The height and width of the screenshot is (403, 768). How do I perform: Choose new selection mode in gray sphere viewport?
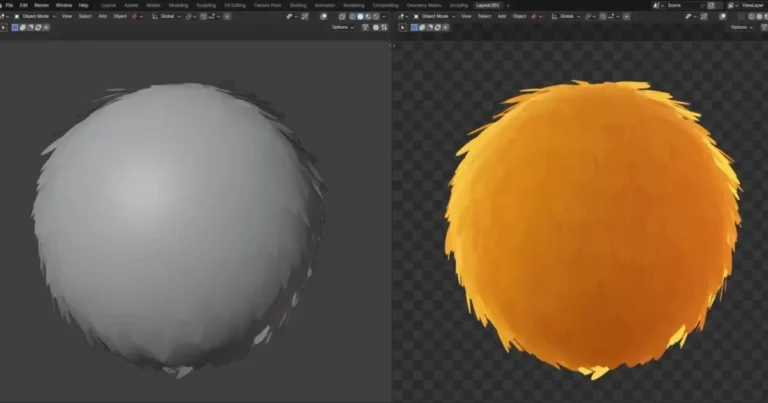click(x=15, y=27)
